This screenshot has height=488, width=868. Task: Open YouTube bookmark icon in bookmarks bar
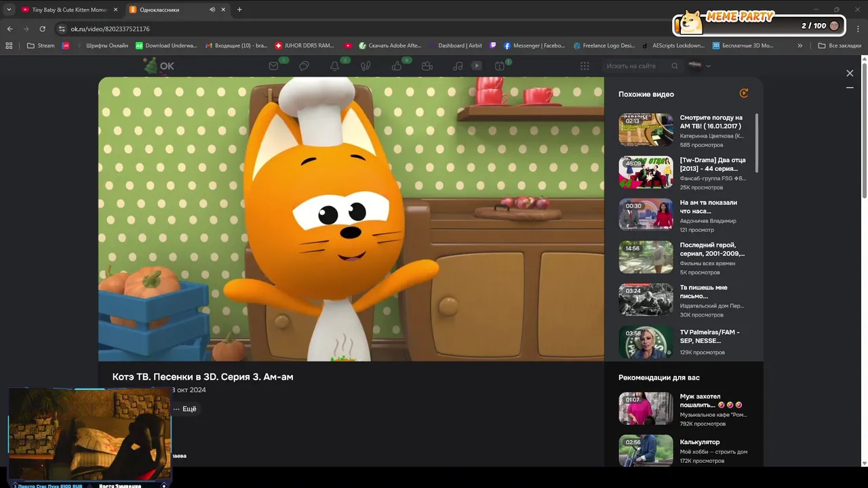(x=348, y=45)
